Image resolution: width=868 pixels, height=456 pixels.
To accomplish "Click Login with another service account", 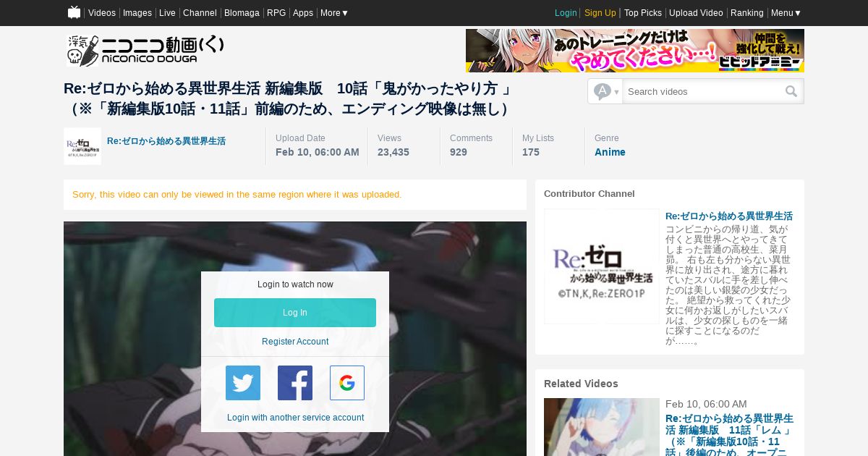I will click(295, 418).
